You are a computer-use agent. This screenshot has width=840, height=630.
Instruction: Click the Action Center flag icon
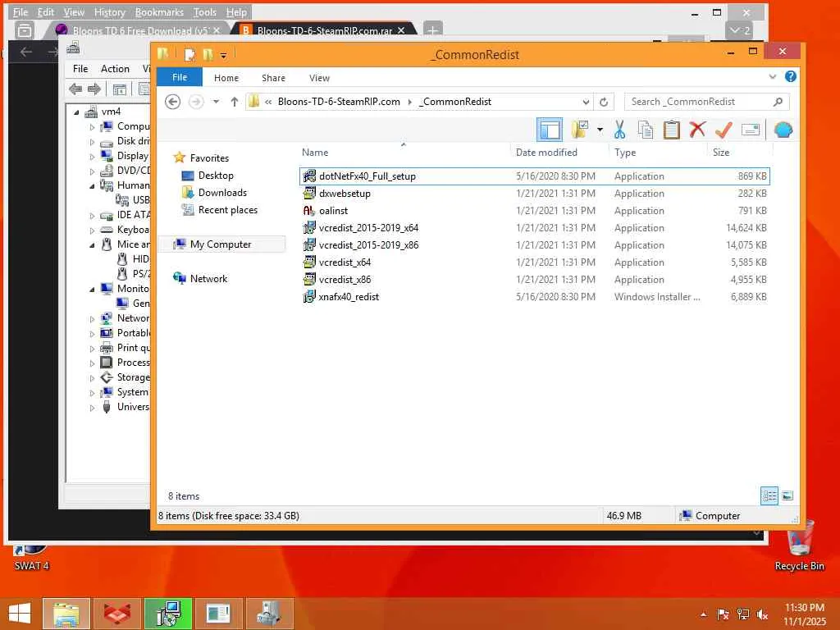point(723,614)
